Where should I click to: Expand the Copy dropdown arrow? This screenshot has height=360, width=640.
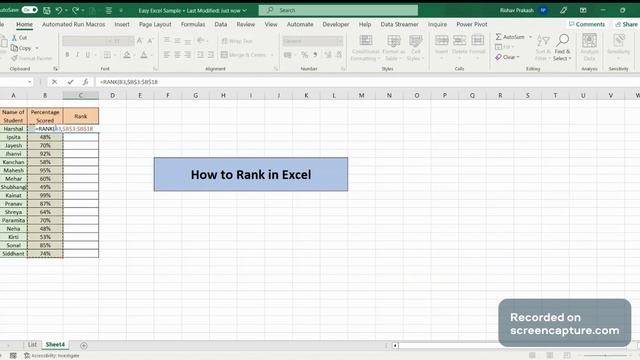point(37,48)
